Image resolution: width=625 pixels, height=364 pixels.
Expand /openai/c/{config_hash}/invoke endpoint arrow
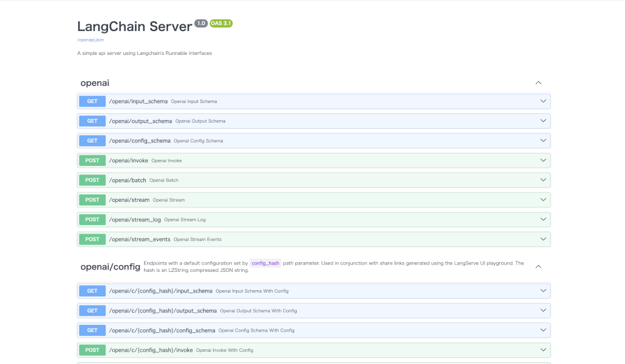[x=543, y=349]
